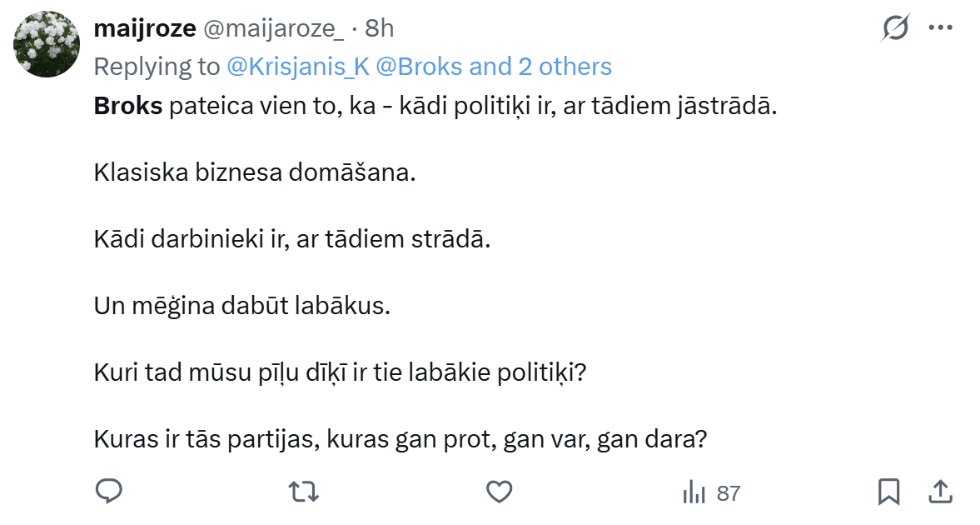Open the 8h timestamp permalink
The height and width of the screenshot is (525, 980).
click(379, 28)
